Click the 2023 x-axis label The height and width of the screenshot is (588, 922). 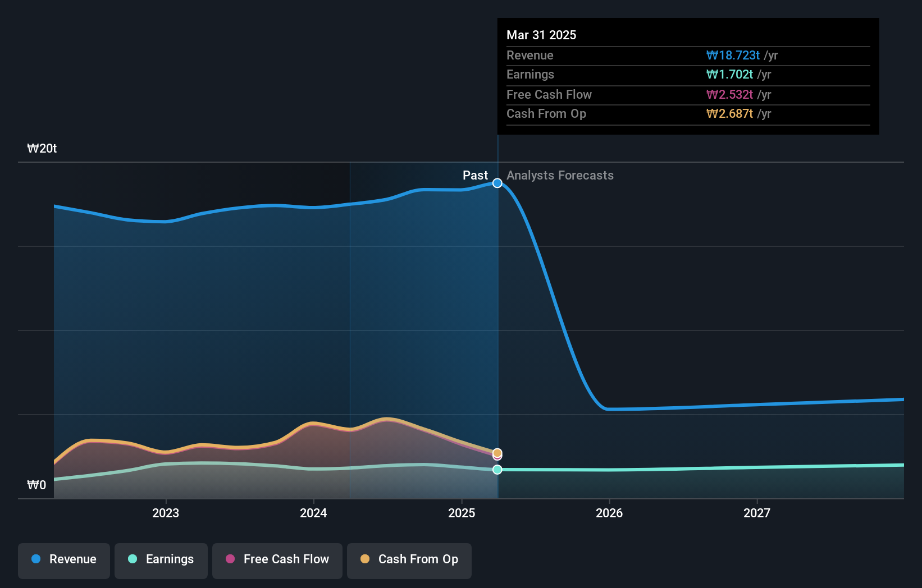tap(166, 513)
